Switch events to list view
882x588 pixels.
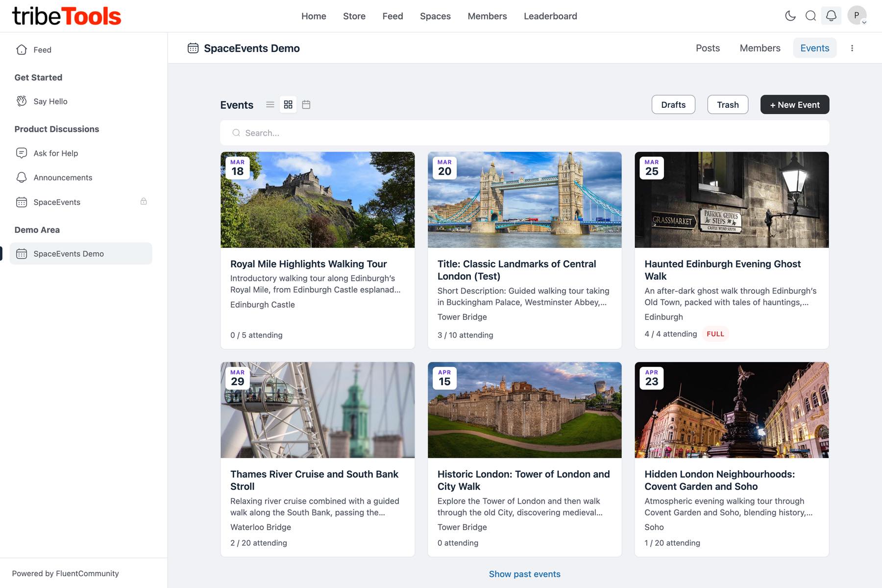click(270, 104)
